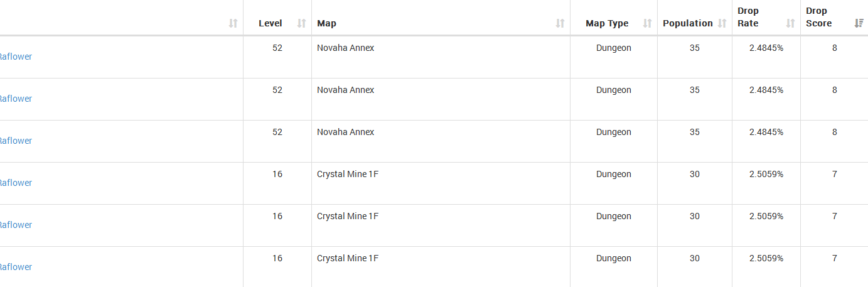Open Raflower link in the fifth row
868x287 pixels.
15,225
